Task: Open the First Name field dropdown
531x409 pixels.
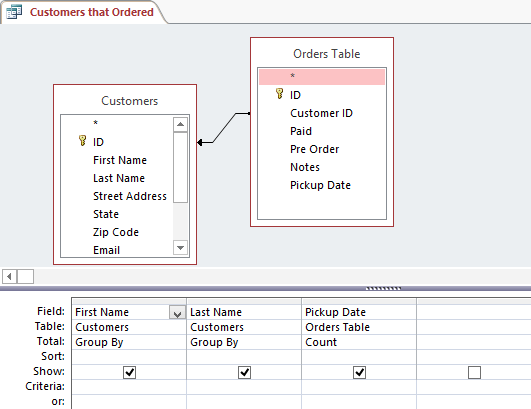Action: pyautogui.click(x=177, y=313)
